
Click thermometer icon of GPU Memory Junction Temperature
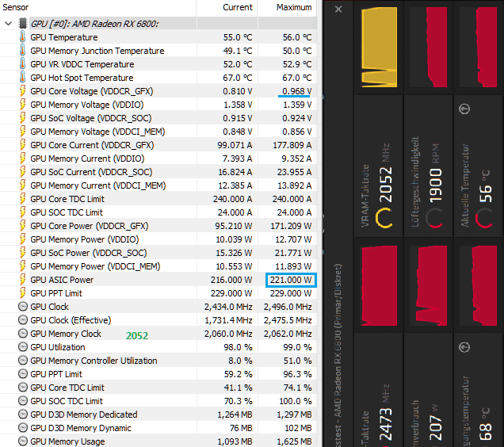tap(22, 51)
